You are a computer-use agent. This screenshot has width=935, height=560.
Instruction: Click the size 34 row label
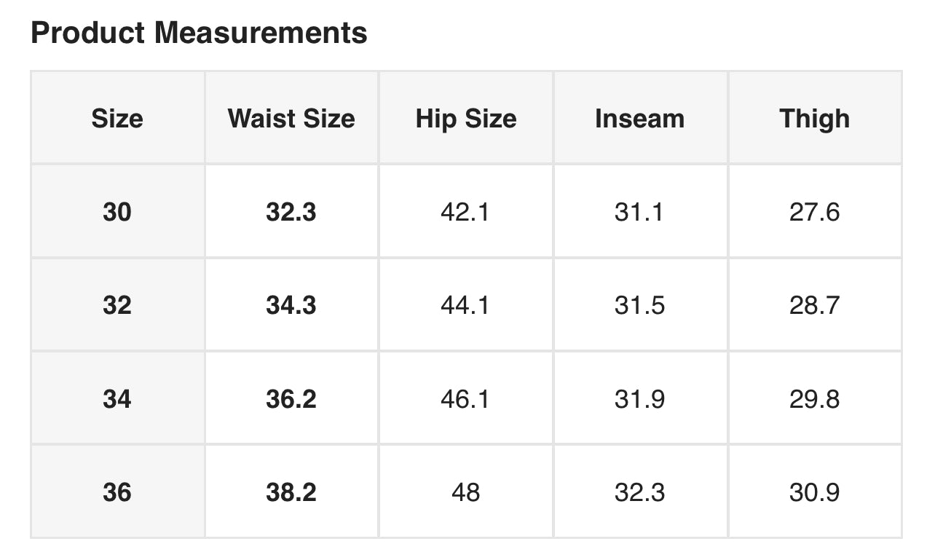coord(117,399)
